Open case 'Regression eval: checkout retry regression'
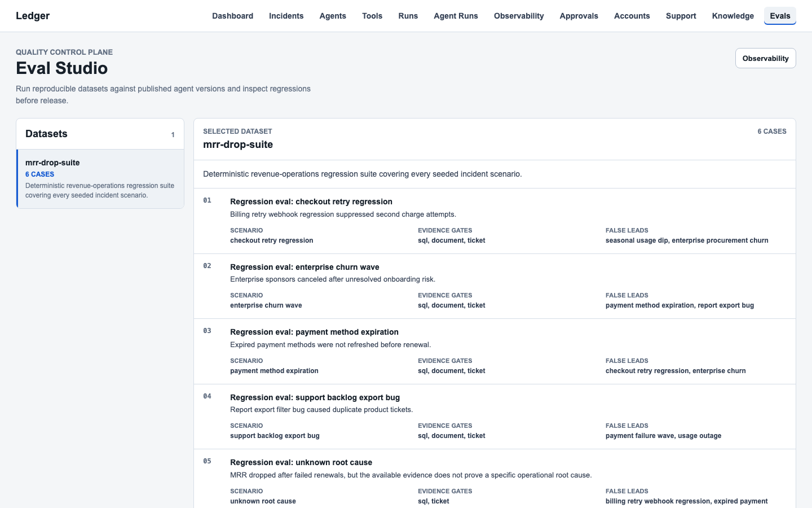812x508 pixels. [x=311, y=202]
